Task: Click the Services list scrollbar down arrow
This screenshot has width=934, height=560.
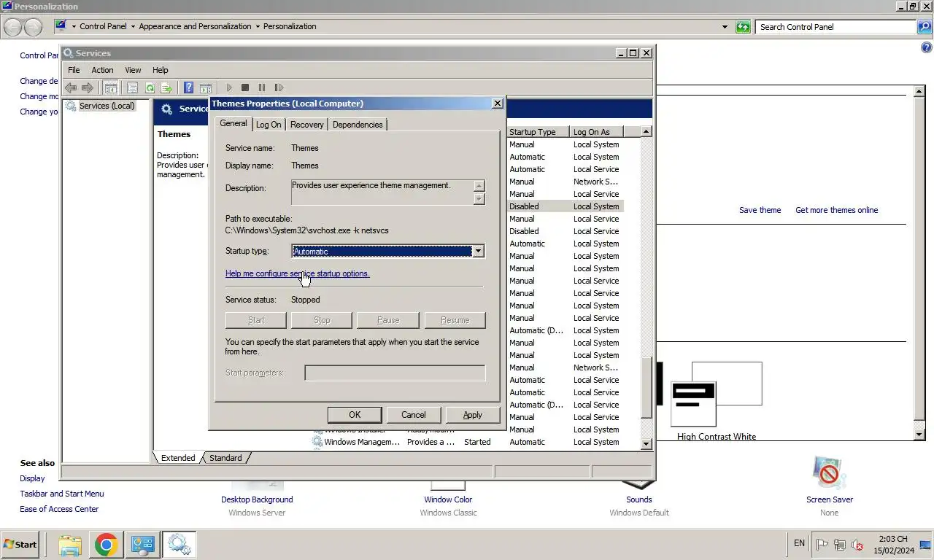Action: coord(646,443)
